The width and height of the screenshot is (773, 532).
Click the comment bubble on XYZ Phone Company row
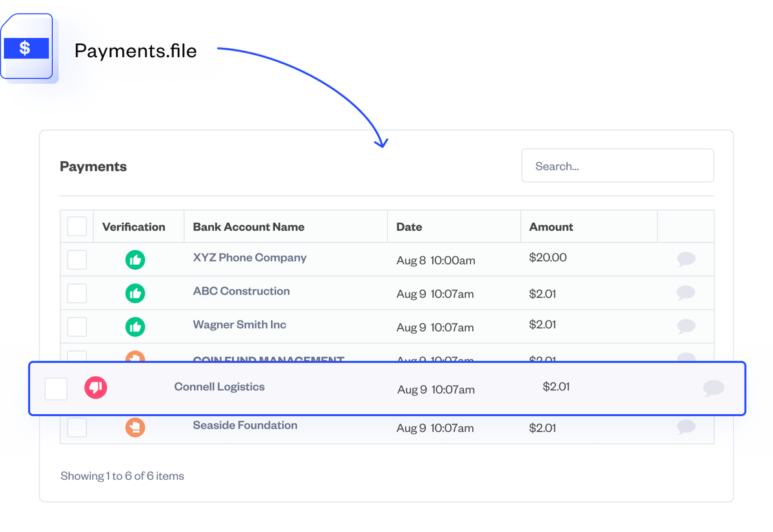[686, 259]
